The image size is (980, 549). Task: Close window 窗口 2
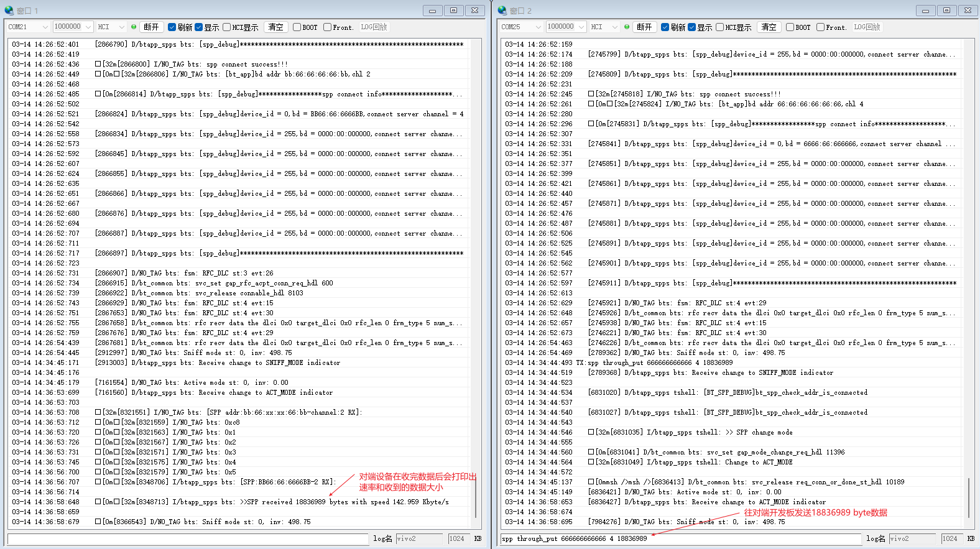[x=968, y=11]
